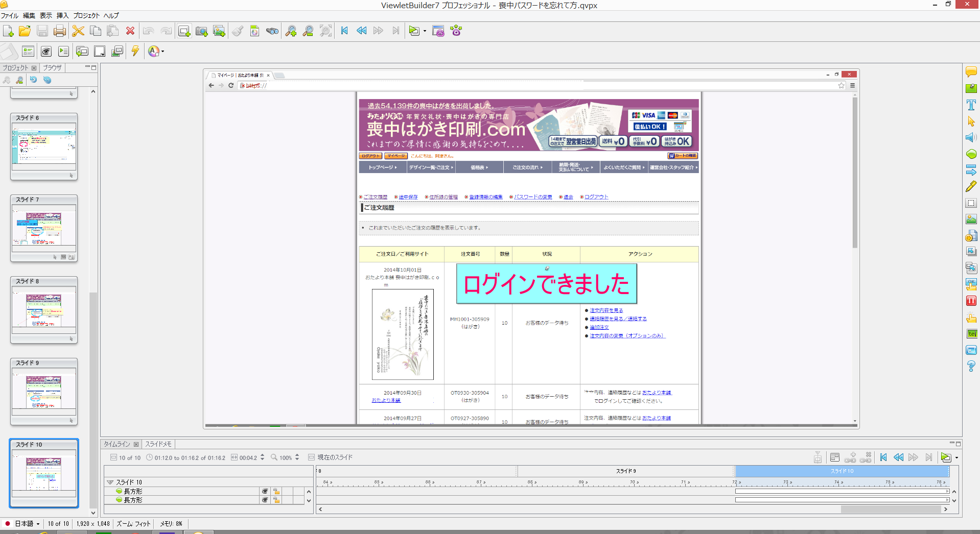
Task: Click the red pause icon in the right sidebar
Action: click(971, 301)
